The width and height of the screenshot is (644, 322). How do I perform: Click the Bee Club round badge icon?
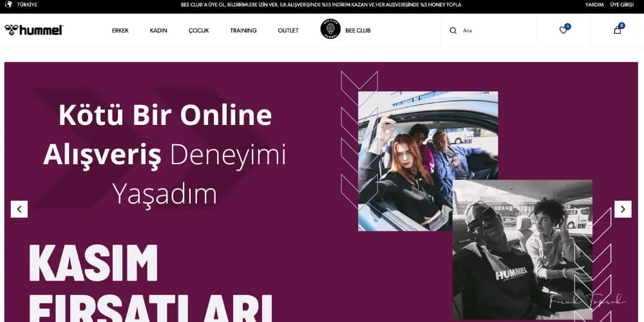pyautogui.click(x=330, y=29)
